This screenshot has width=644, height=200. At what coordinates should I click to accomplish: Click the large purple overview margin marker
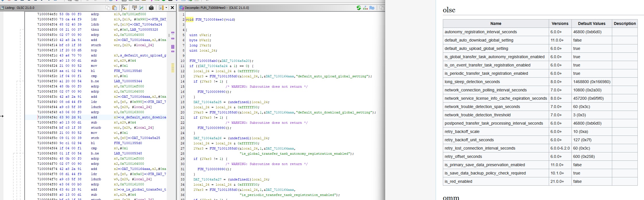pyautogui.click(x=173, y=47)
